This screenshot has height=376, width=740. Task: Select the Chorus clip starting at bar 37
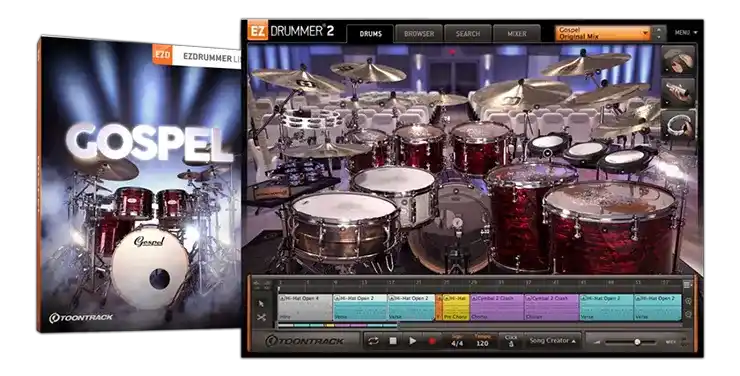tap(552, 308)
